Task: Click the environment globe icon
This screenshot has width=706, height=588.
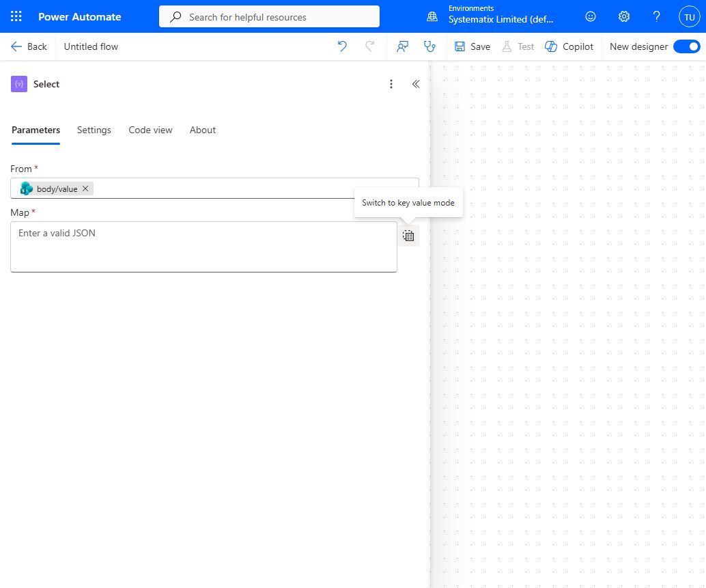Action: 432,16
